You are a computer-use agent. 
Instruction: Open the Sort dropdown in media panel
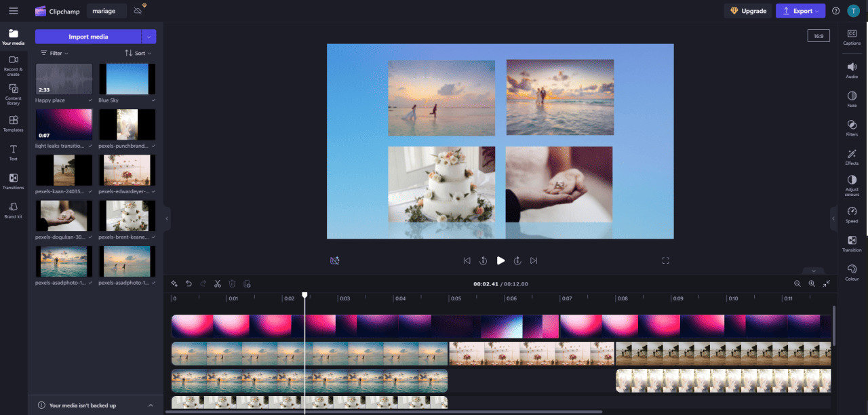138,53
